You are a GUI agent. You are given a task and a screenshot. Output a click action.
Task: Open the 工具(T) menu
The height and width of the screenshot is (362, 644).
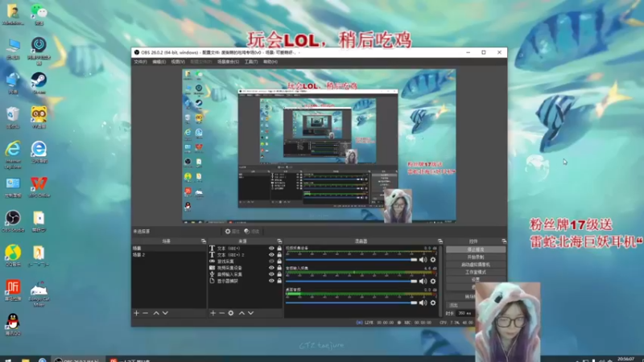pos(251,62)
